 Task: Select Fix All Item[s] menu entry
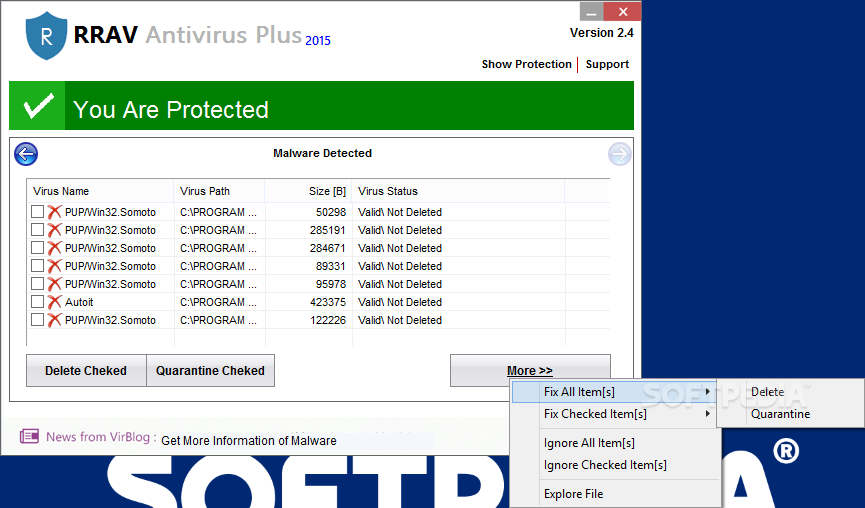614,392
